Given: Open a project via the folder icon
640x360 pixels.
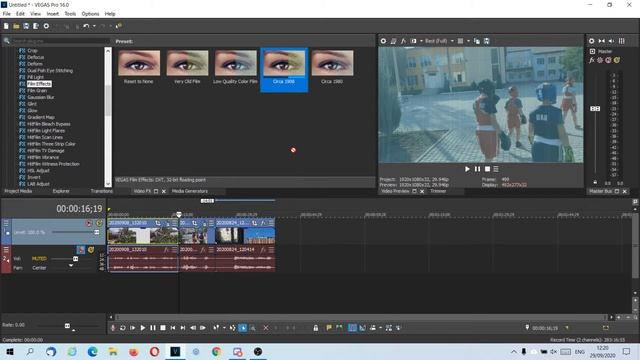Looking at the screenshot, I should (x=16, y=26).
